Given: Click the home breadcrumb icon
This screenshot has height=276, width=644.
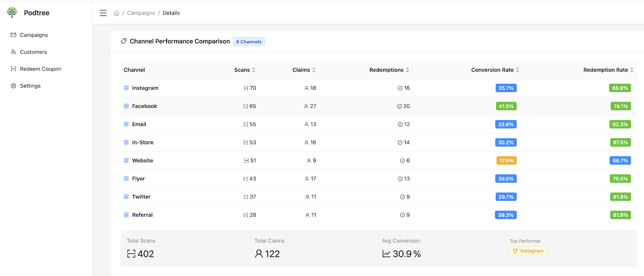Looking at the screenshot, I should [117, 13].
